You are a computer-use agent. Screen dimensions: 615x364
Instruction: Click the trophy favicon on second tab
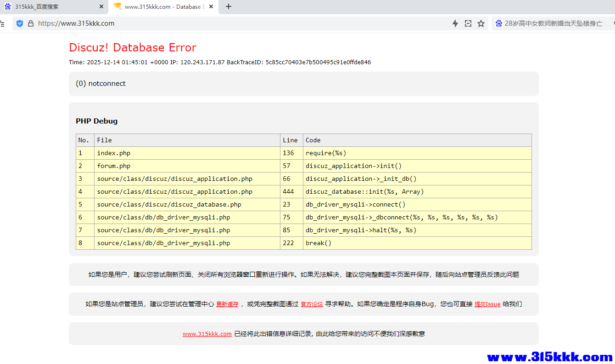116,6
